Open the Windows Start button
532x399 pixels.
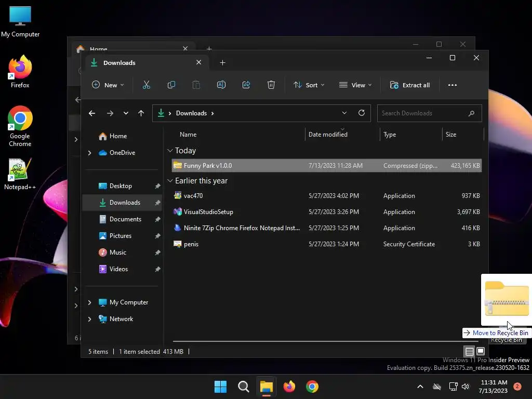click(x=220, y=387)
